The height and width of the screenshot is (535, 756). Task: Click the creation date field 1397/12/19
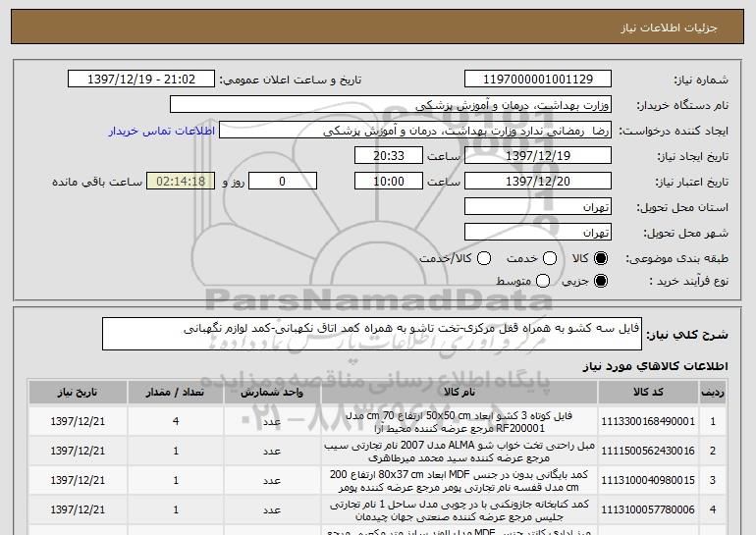pos(538,156)
